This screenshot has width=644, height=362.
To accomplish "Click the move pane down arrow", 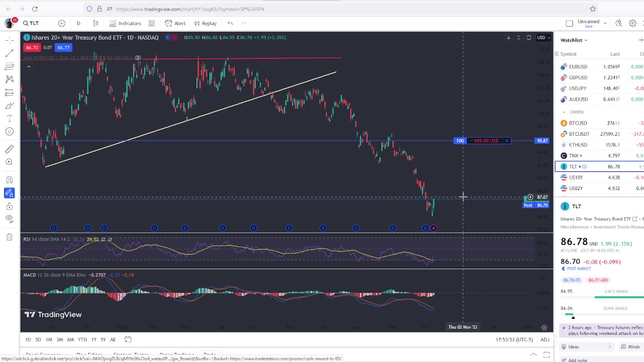I will [x=508, y=38].
